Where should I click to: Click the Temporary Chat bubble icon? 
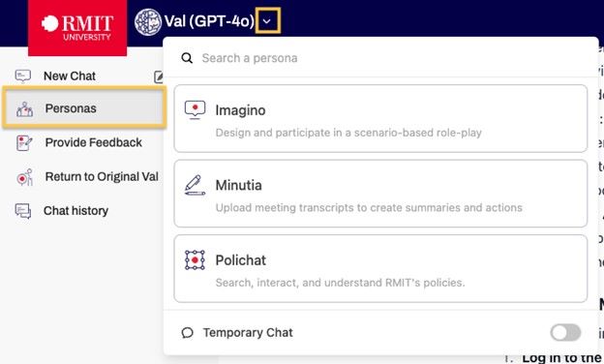(x=187, y=332)
